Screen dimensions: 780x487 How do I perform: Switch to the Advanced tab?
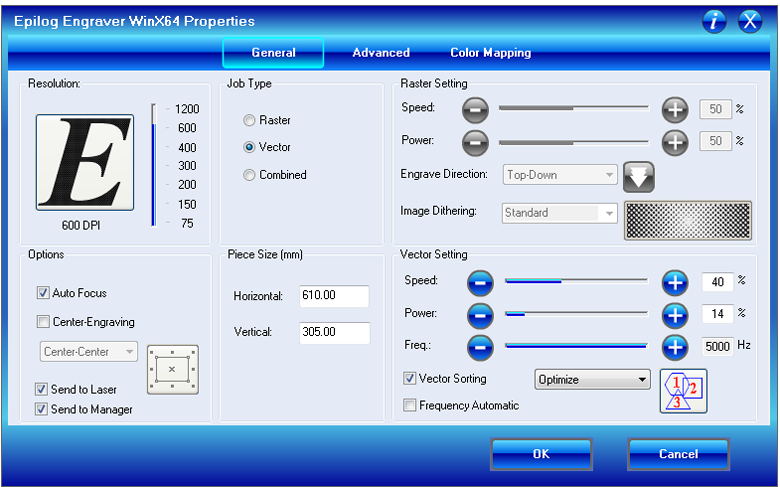[381, 53]
